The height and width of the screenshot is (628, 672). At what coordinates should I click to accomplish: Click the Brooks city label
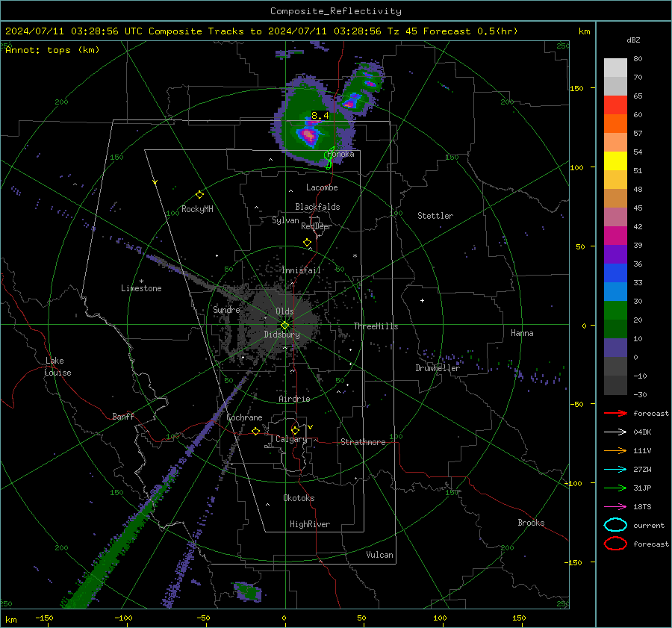531,523
